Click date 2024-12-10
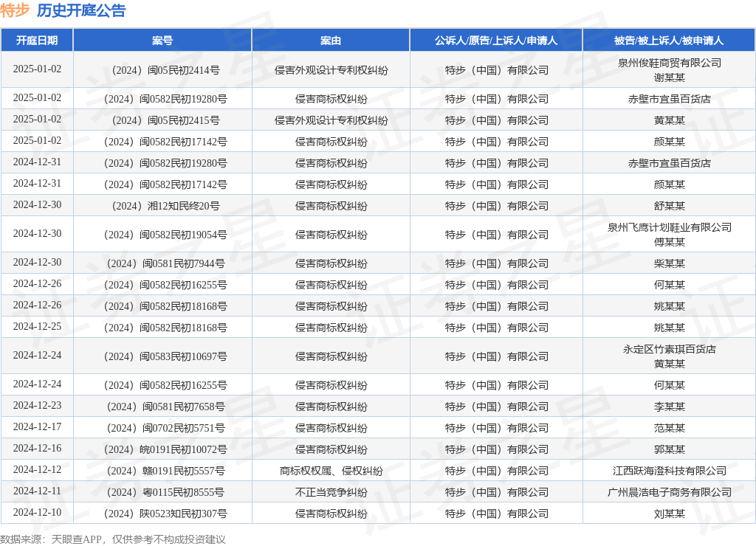The width and height of the screenshot is (756, 546). click(x=37, y=512)
